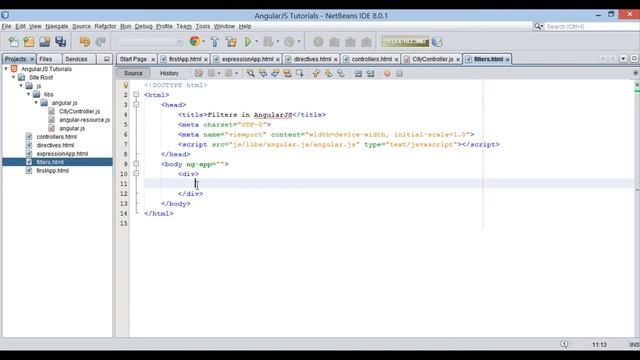The height and width of the screenshot is (360, 640).
Task: Click the red Start Macro Recording icon
Action: pyautogui.click(x=387, y=73)
